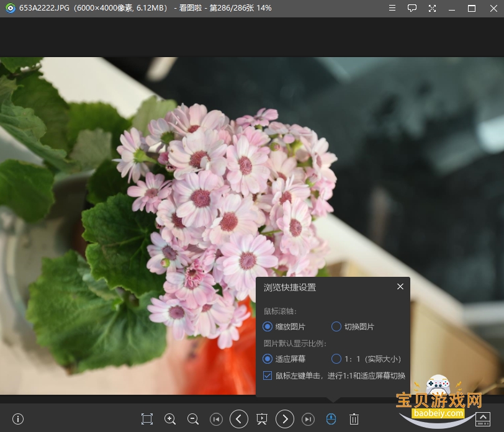Uncheck 鼠标左键单击 toggle option
This screenshot has height=432, width=504.
(x=268, y=376)
